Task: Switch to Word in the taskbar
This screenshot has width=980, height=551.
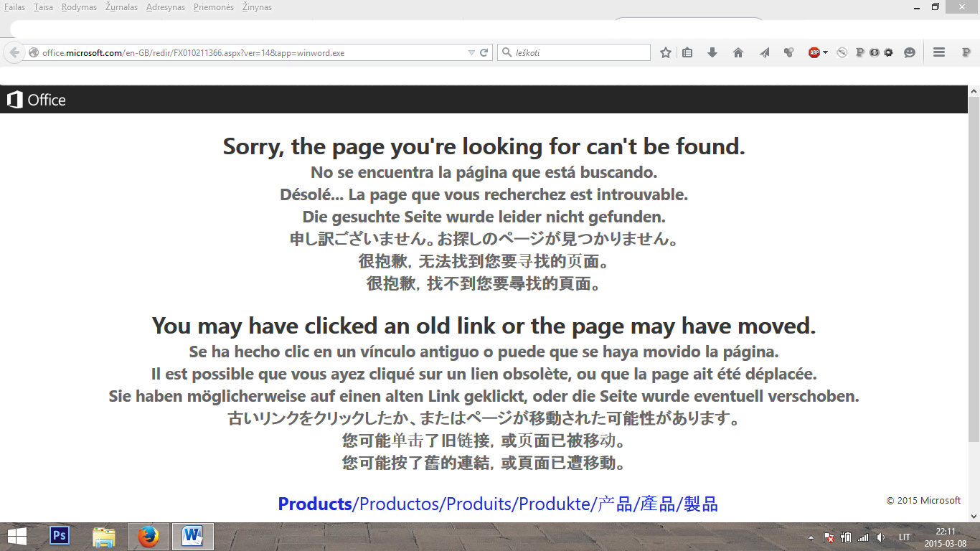Action: click(192, 536)
